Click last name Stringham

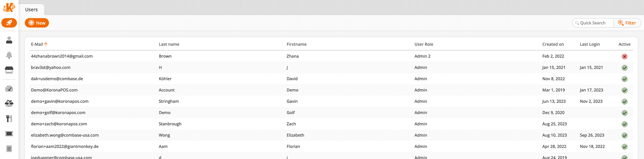[x=169, y=101]
